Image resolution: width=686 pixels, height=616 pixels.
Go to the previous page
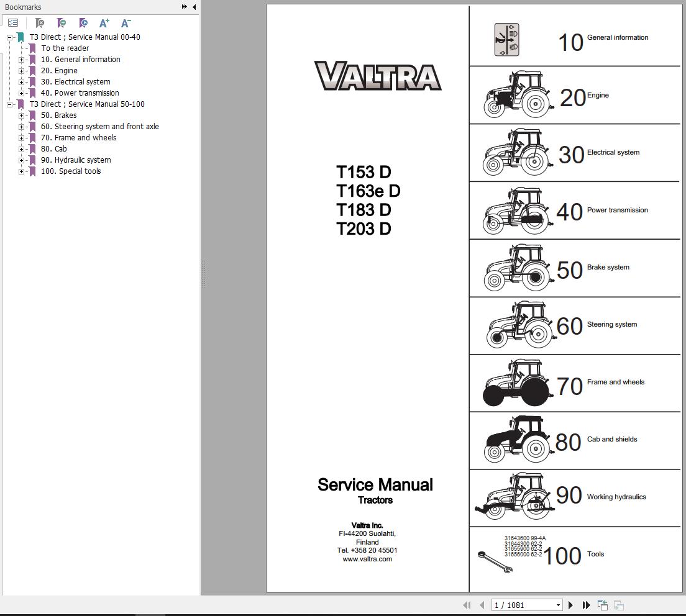pyautogui.click(x=482, y=605)
